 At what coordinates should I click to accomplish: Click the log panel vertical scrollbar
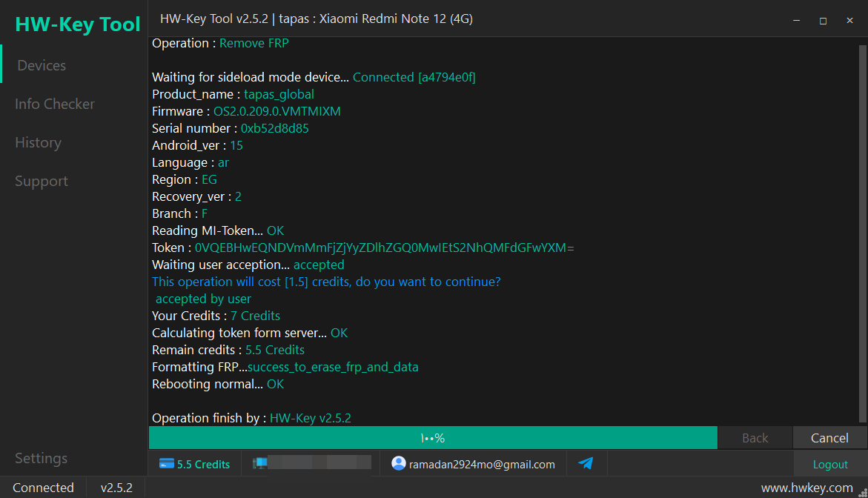pos(863,233)
